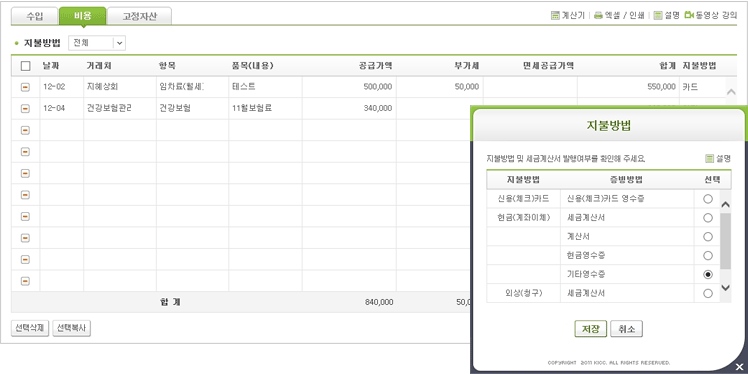Click the minus icon on the first empty row

(25, 130)
